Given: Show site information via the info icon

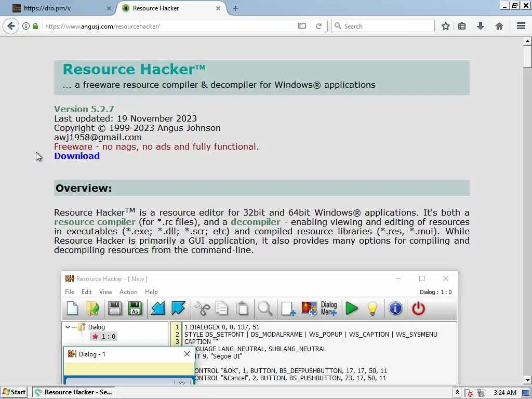Looking at the screenshot, I should pos(26,26).
